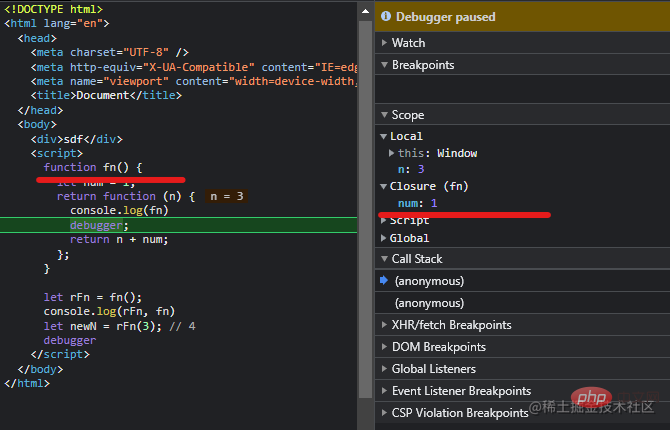Select the second (anonymous) call stack frame
This screenshot has height=430, width=670.
point(522,303)
